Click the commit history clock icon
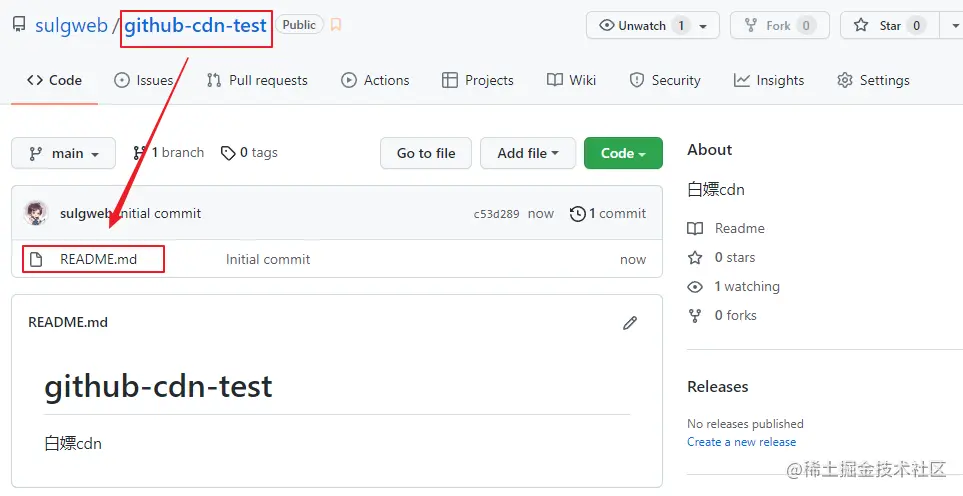963x496 pixels. 577,214
